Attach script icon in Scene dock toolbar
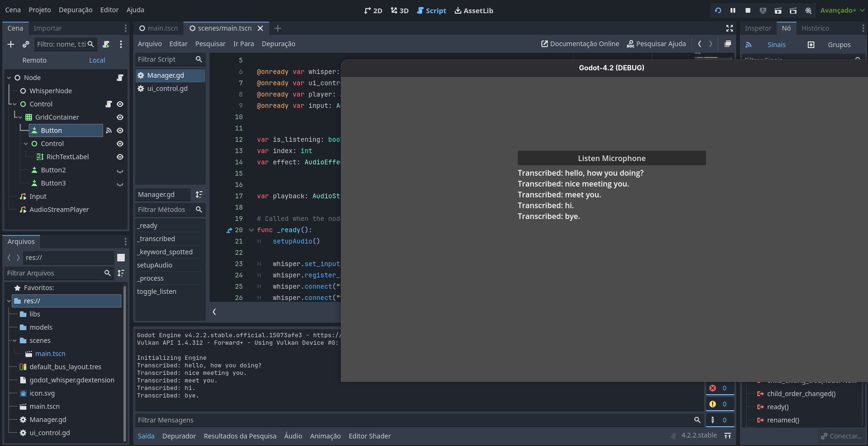The width and height of the screenshot is (868, 446). [x=106, y=44]
